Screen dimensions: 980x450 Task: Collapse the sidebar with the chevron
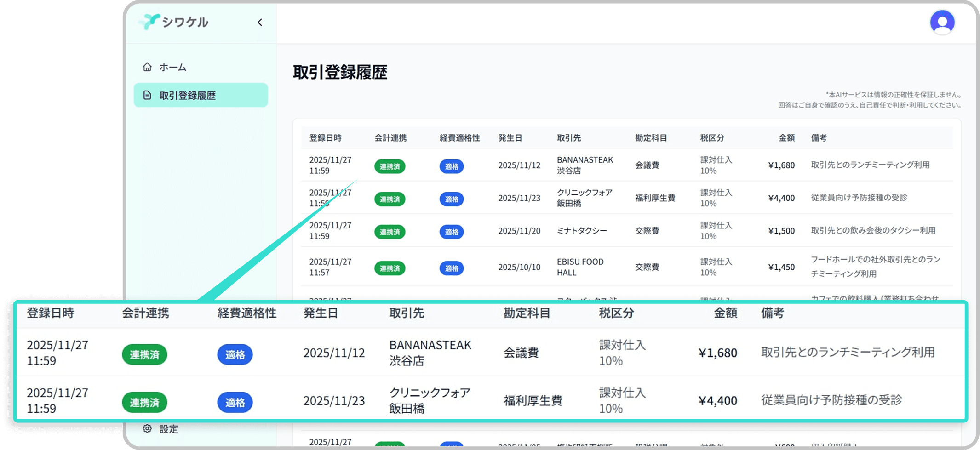coord(260,23)
